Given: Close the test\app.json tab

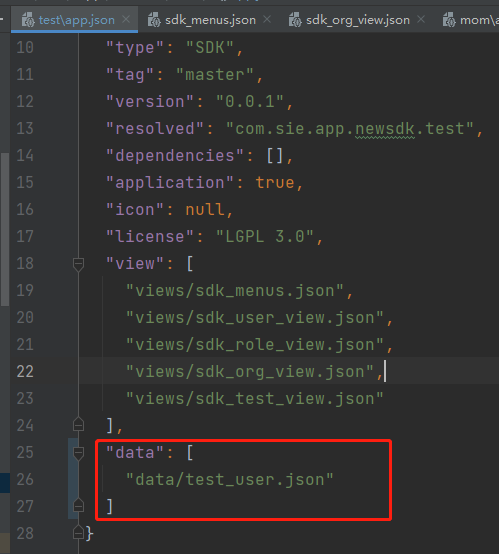Looking at the screenshot, I should [x=126, y=19].
